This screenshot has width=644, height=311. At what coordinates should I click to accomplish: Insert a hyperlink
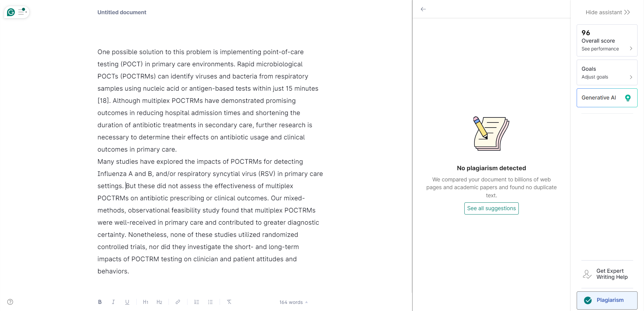pyautogui.click(x=178, y=302)
